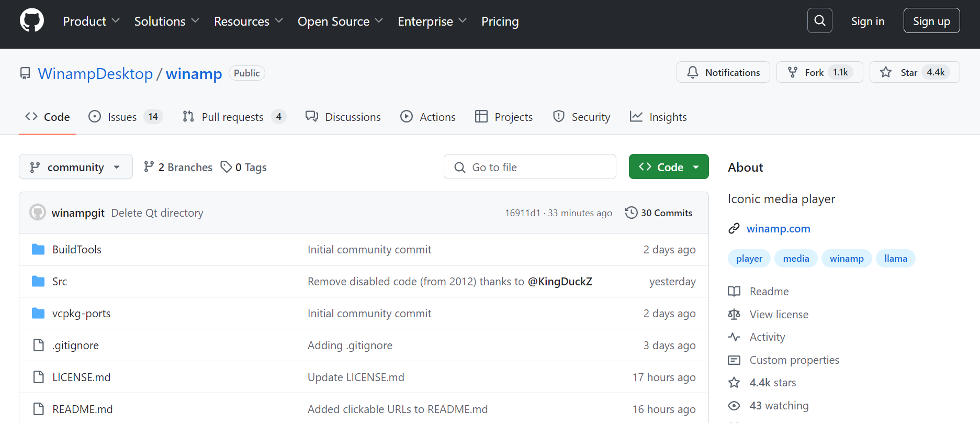The image size is (980, 423).
Task: Select the llama topic tag
Action: pyautogui.click(x=896, y=259)
